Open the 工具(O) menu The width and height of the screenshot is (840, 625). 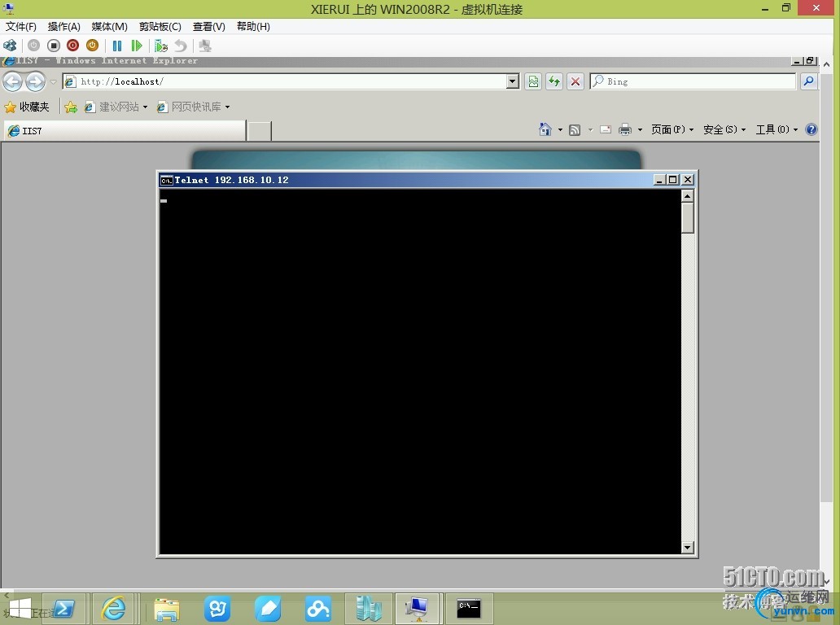pyautogui.click(x=777, y=129)
